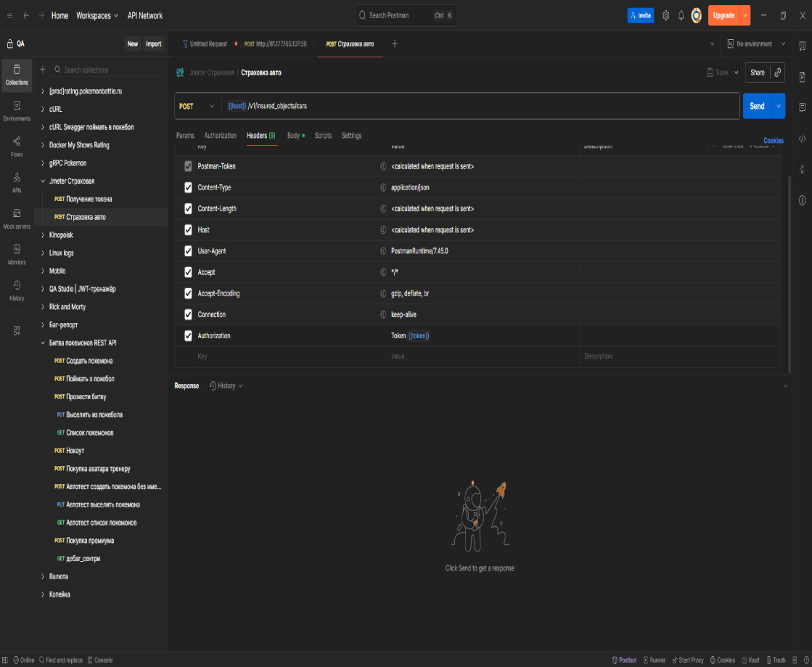
Task: Open the Console in status bar
Action: (100, 660)
